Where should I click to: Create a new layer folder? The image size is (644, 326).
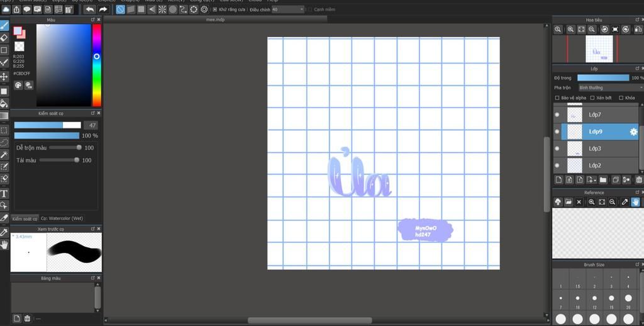pyautogui.click(x=603, y=179)
